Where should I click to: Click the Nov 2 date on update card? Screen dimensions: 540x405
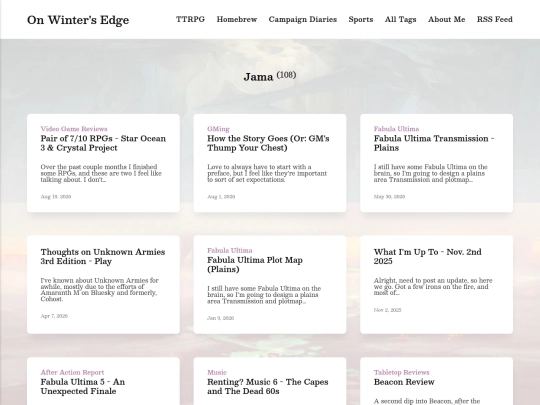pos(387,310)
